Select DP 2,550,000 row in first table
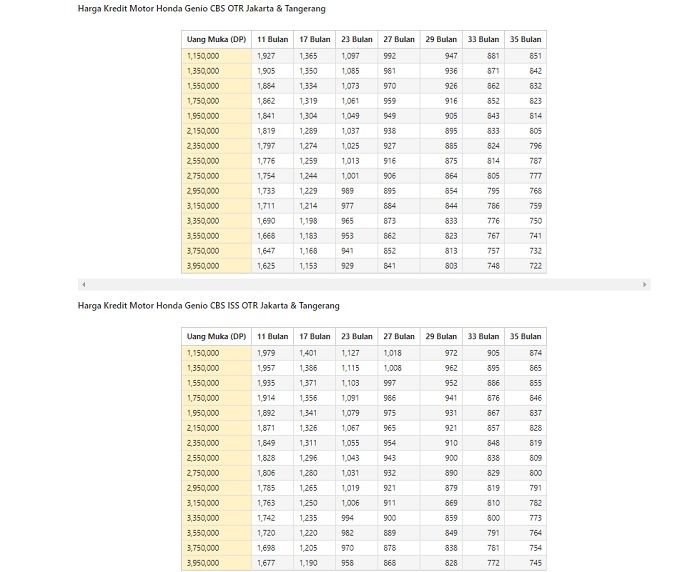The height and width of the screenshot is (572, 700). tap(364, 161)
